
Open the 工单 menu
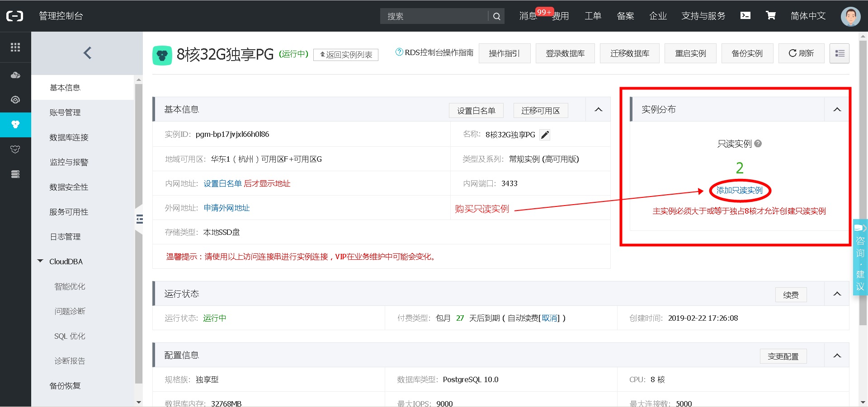click(x=593, y=16)
